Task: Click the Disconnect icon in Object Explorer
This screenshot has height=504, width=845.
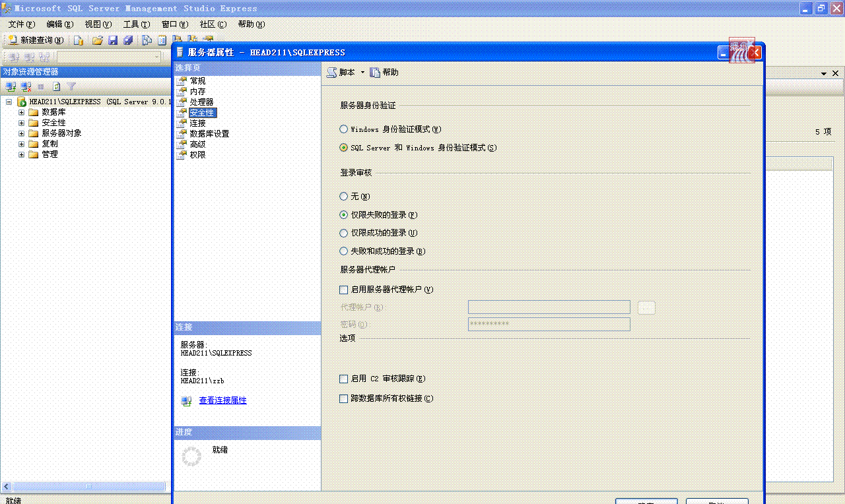Action: pyautogui.click(x=26, y=86)
